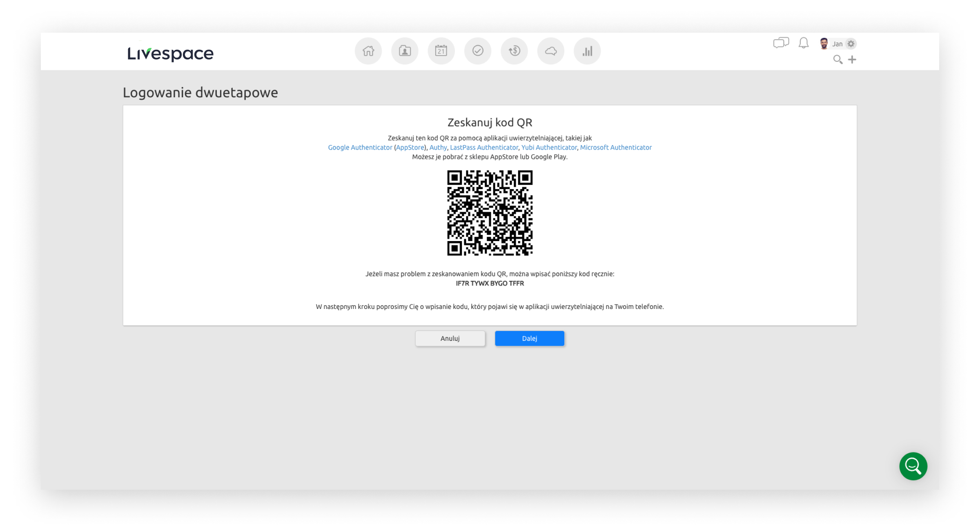
Task: Open the Cloud icon in navigation
Action: pos(551,51)
